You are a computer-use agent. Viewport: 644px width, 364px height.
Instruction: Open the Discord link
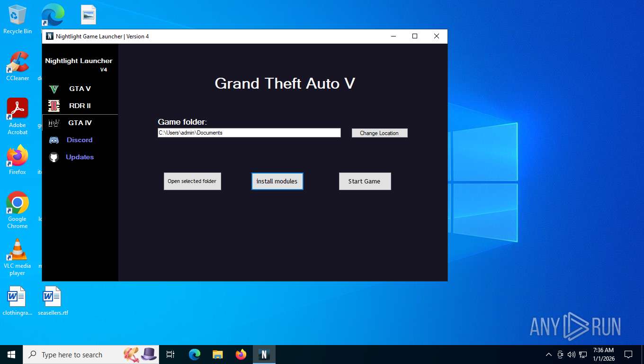pos(80,140)
